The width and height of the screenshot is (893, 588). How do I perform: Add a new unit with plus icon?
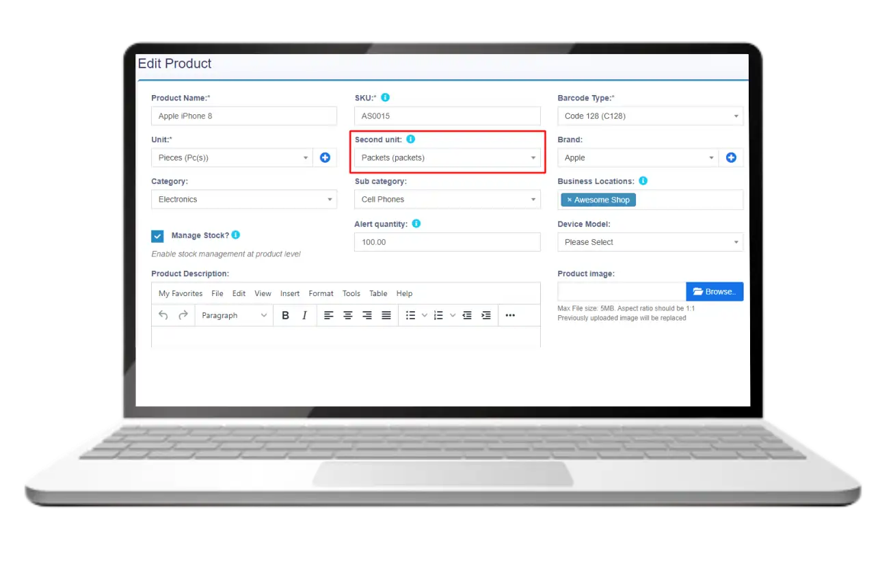325,158
